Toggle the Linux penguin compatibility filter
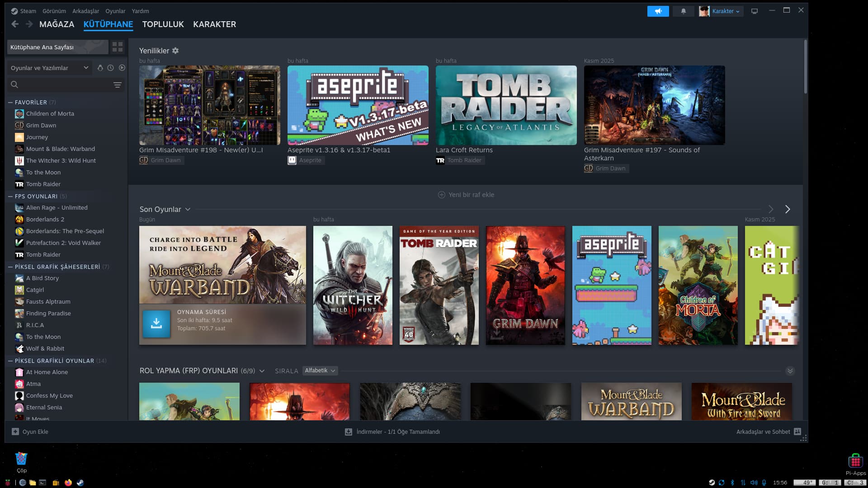 point(100,68)
